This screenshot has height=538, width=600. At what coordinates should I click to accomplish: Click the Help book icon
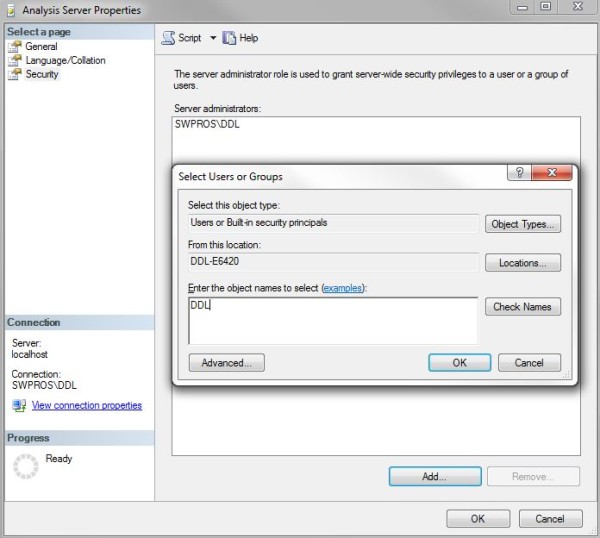229,38
